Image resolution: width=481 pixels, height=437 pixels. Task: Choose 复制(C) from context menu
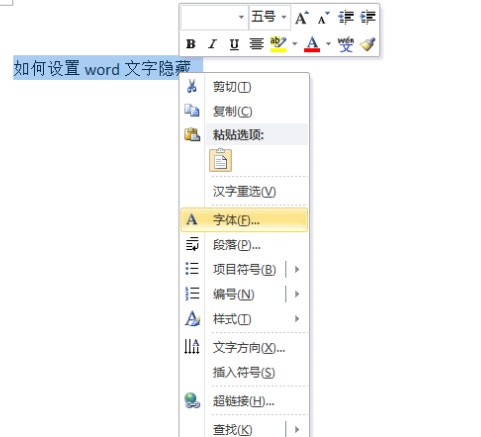tap(244, 111)
